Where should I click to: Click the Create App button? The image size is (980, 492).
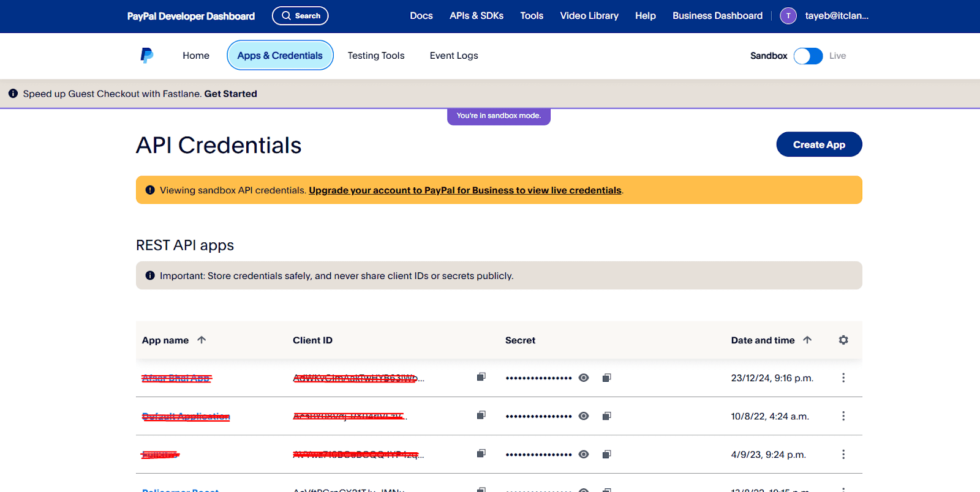coord(819,144)
